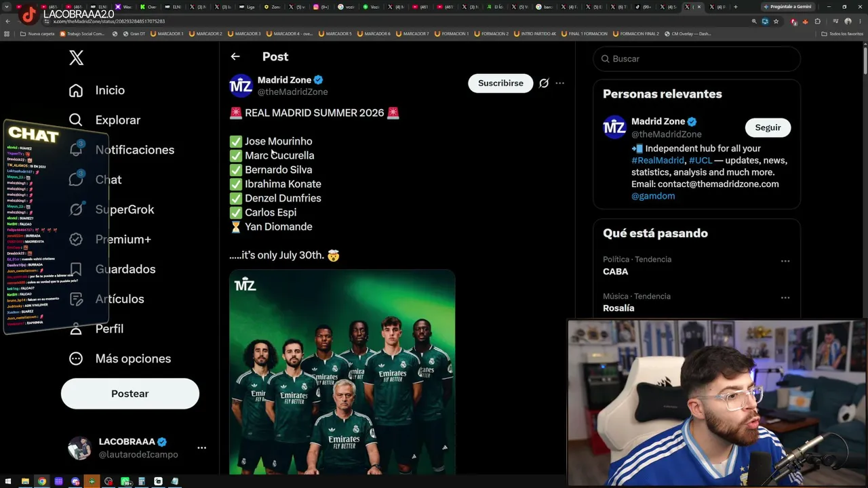Go back using the Post back arrow
The image size is (868, 488).
click(235, 57)
